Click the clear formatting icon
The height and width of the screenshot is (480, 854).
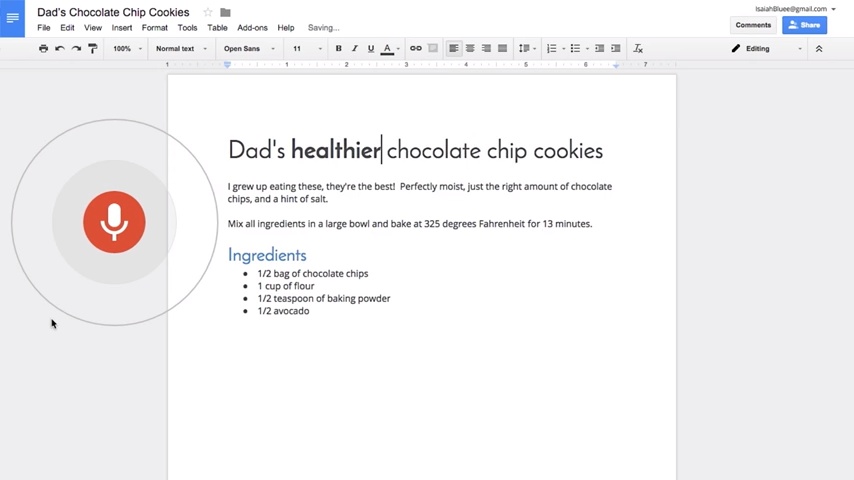coord(638,48)
